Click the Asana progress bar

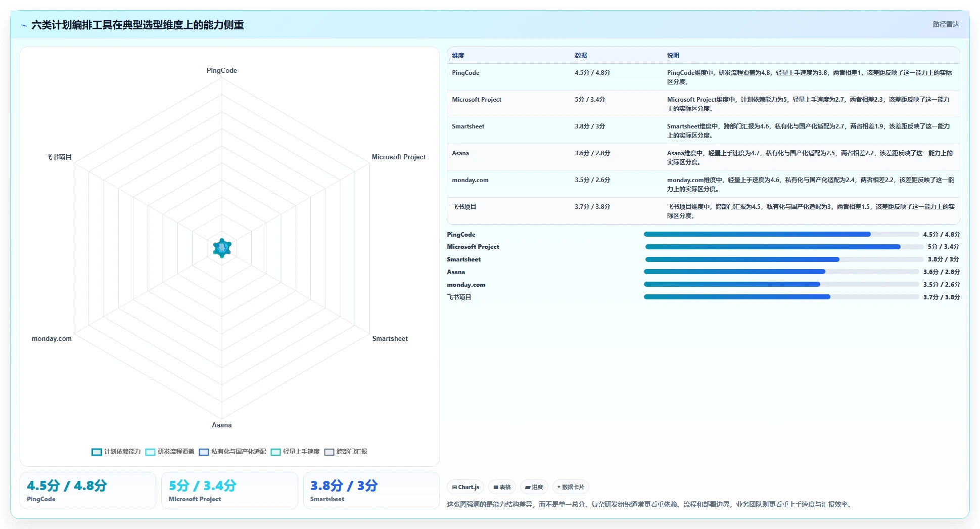pos(781,272)
